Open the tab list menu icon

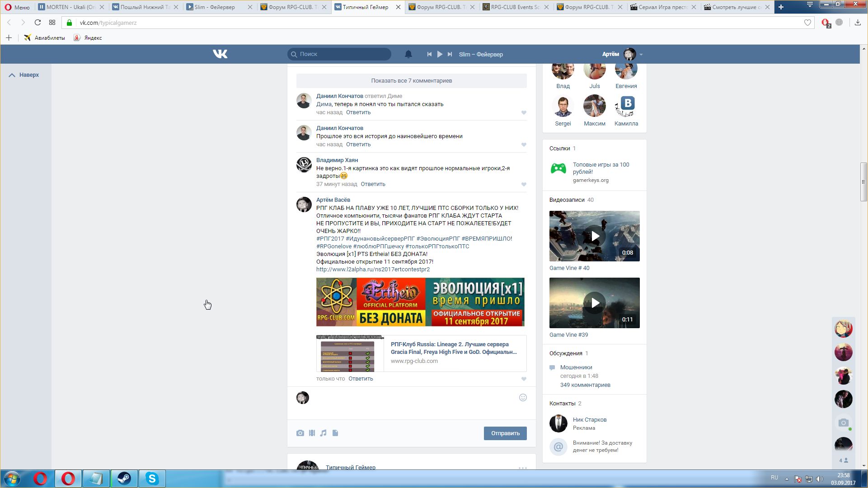point(810,5)
